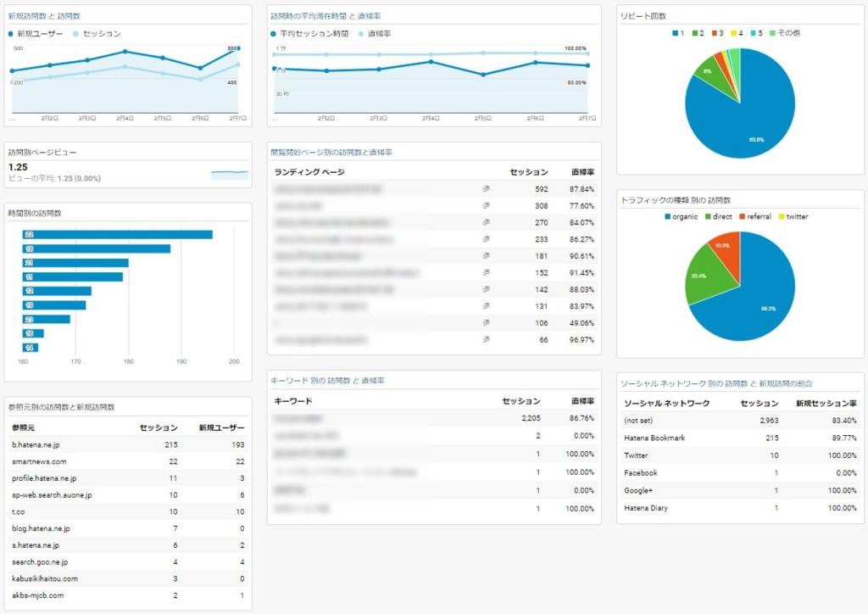Select the t.co referrer row
The image size is (868, 614).
point(128,511)
